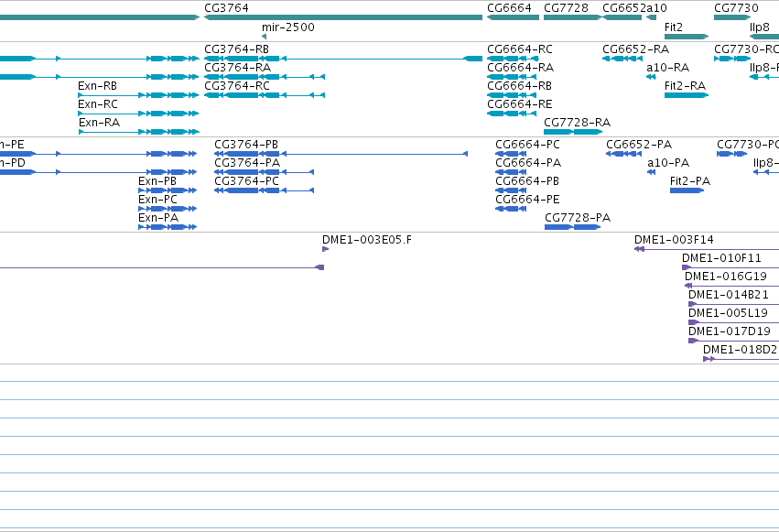
Task: Select protein CG6652-PA
Action: coord(623,154)
